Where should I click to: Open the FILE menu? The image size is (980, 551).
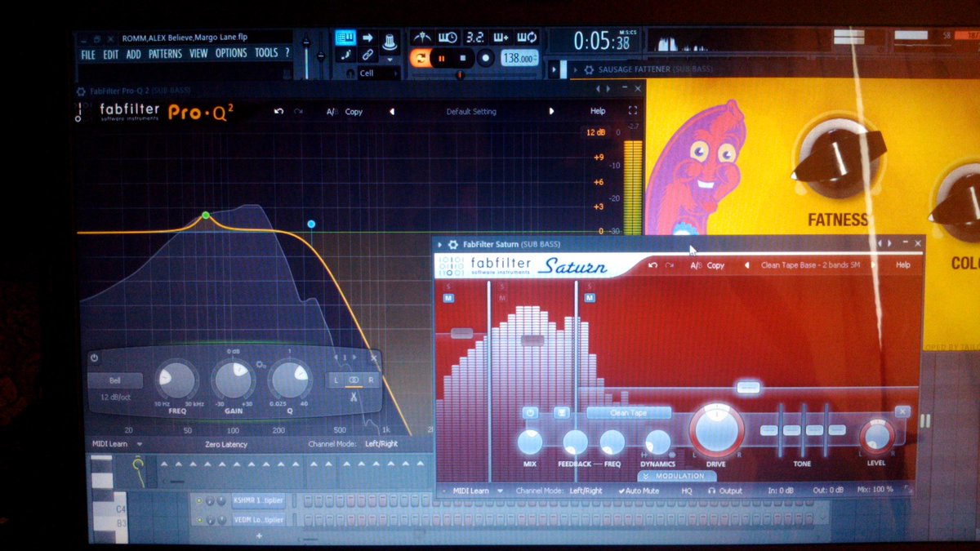pos(87,55)
